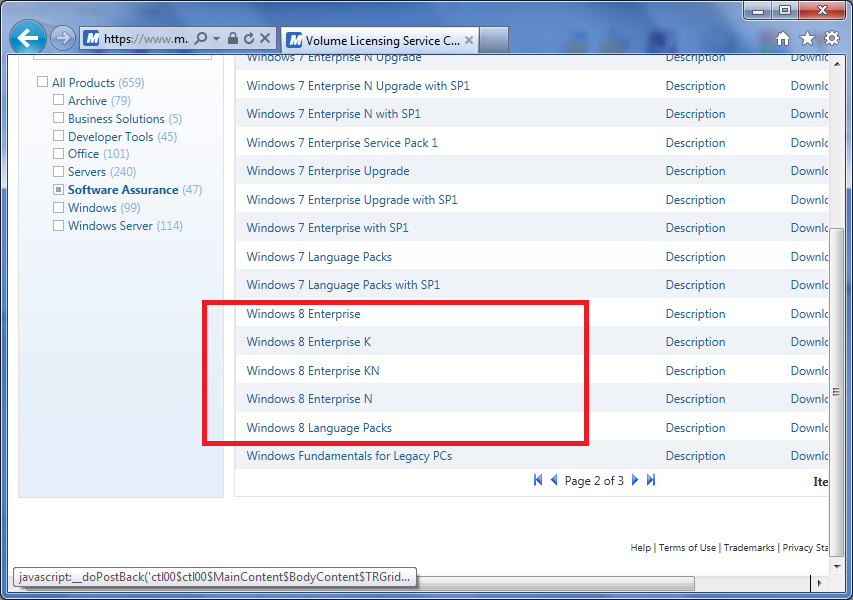View Description for Windows 8 Language Packs
This screenshot has height=600, width=853.
(695, 428)
